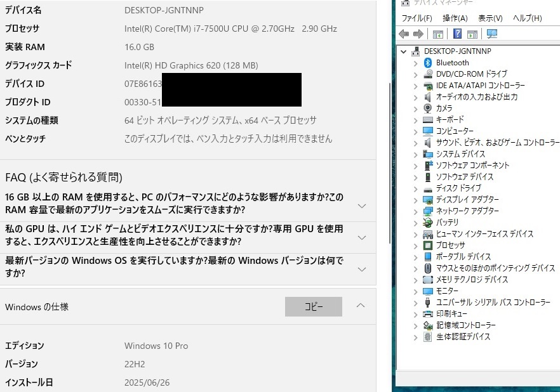560x392 pixels.
Task: Click the scan for hardware changes monitor icon
Action: coord(492,34)
